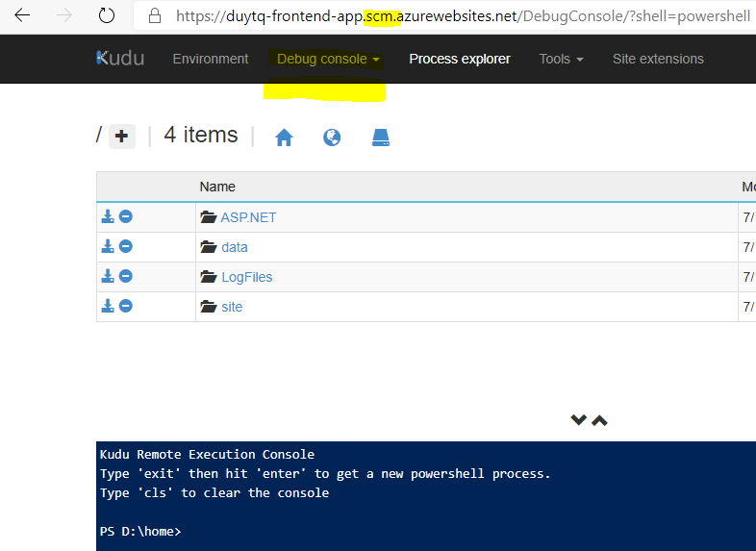Click the plus icon to add new item
The width and height of the screenshot is (756, 551).
point(121,137)
